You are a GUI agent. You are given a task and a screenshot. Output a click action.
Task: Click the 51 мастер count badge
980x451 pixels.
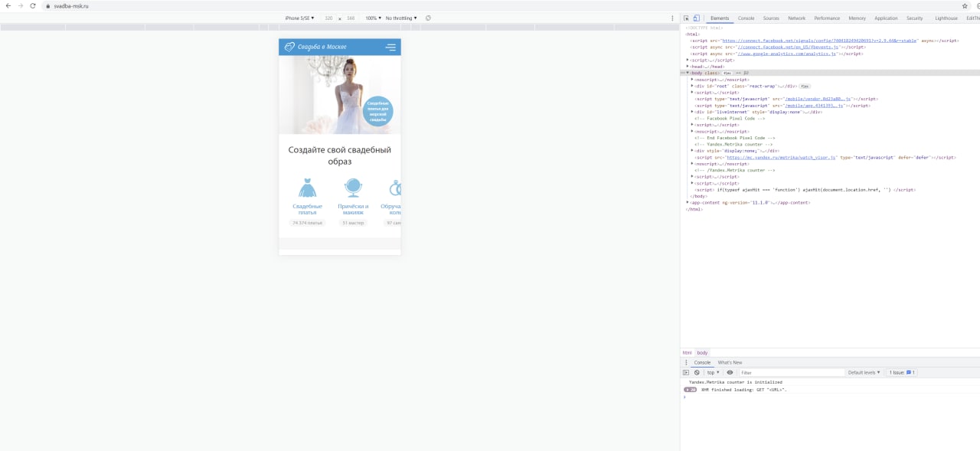pos(353,223)
